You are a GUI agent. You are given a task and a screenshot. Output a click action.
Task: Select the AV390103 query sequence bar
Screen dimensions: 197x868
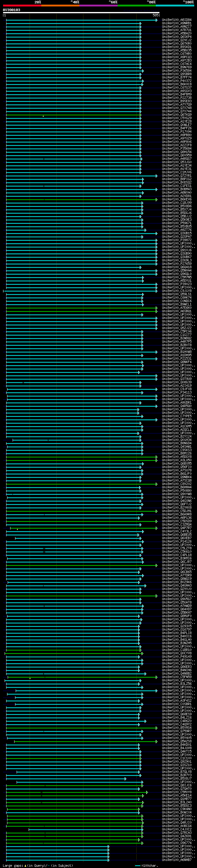coord(81,12)
